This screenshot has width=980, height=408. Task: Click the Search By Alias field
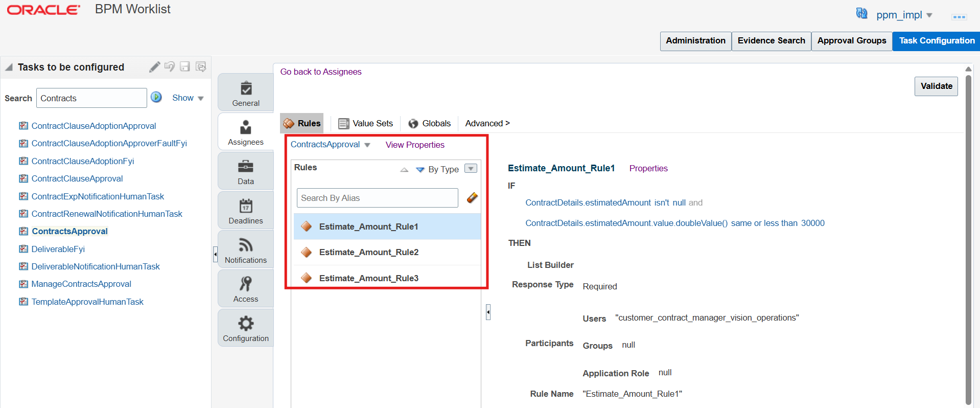click(x=377, y=198)
